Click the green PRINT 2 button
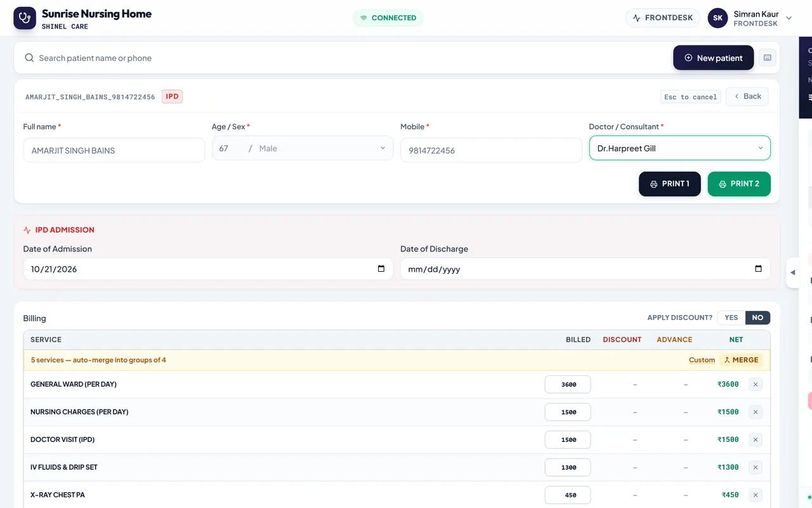 pyautogui.click(x=739, y=184)
